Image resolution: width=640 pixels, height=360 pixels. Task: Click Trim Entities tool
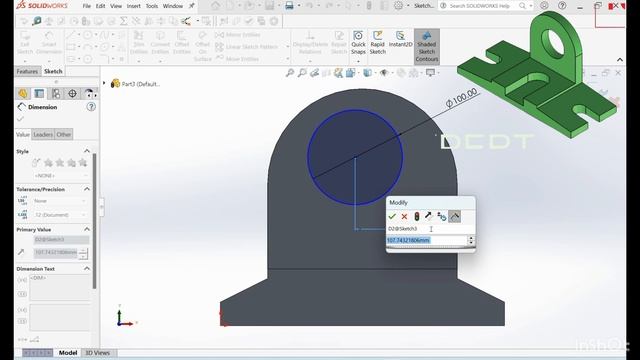(x=139, y=43)
